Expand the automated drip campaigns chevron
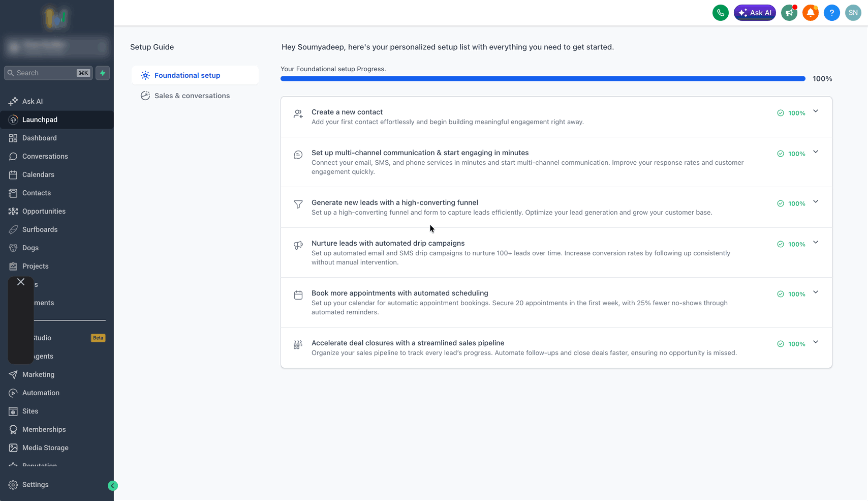 [816, 243]
